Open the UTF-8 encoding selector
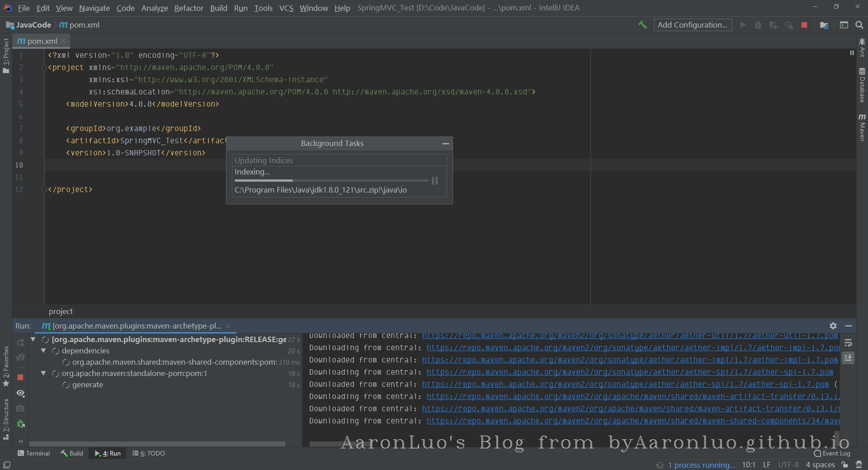This screenshot has width=868, height=470. pyautogui.click(x=788, y=465)
